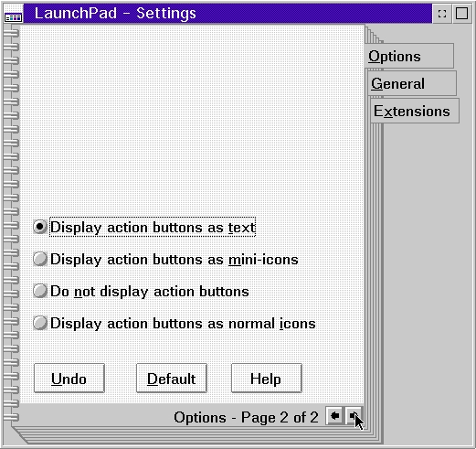
Task: Go to previous notebook page with left arrow
Action: coord(334,416)
